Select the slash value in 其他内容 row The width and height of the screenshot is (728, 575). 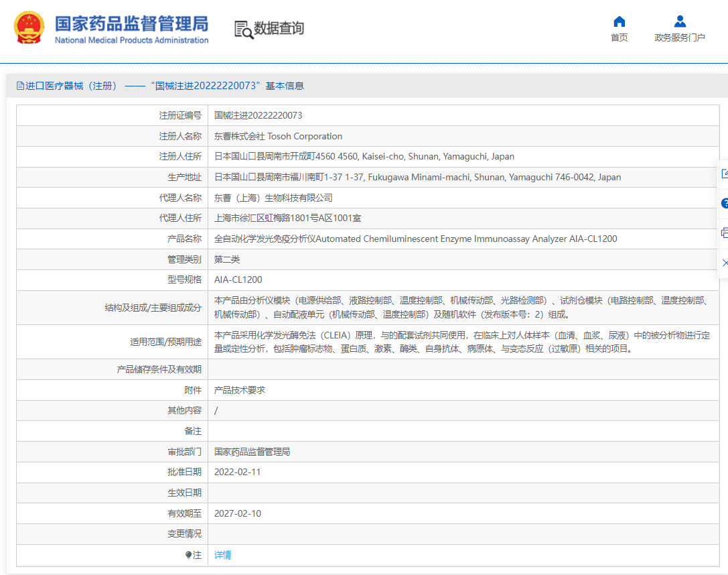click(x=216, y=411)
